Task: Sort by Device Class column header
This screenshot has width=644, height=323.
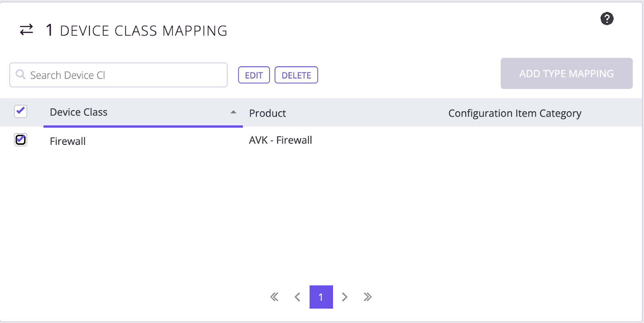Action: pos(78,112)
